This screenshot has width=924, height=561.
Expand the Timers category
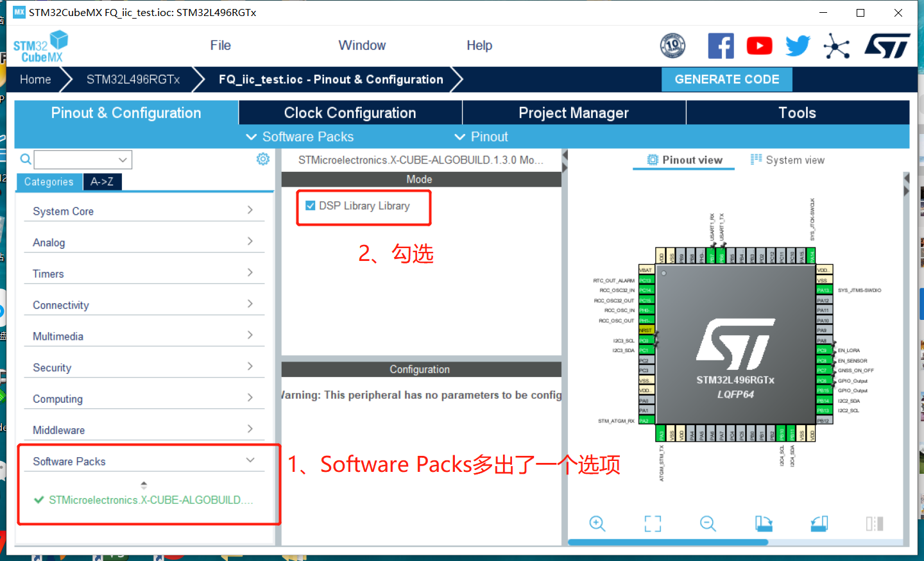pos(144,274)
